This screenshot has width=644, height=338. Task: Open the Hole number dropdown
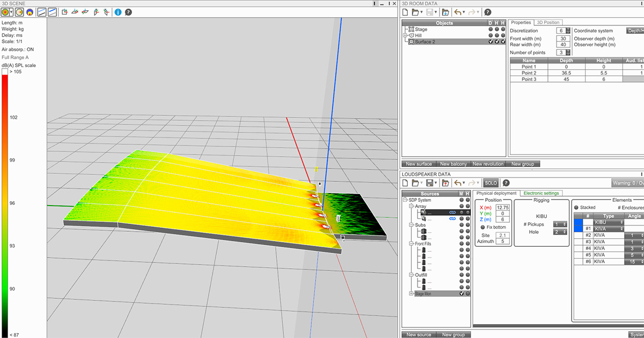click(x=560, y=232)
